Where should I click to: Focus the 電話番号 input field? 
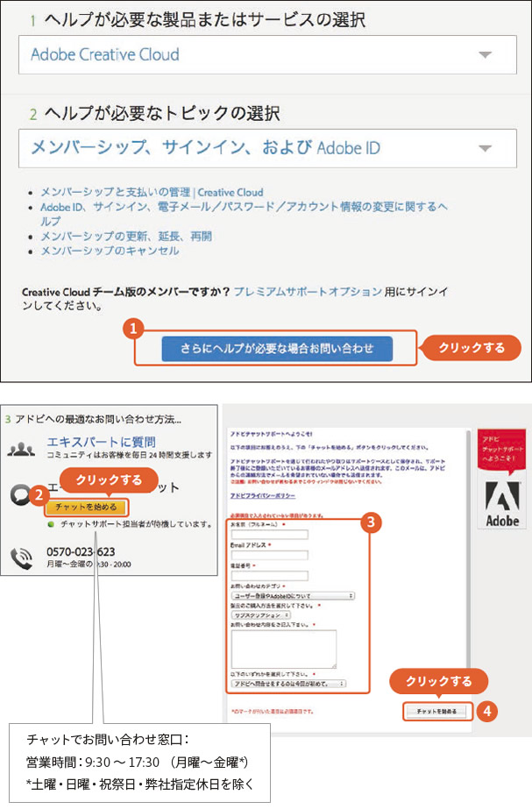pyautogui.click(x=270, y=576)
